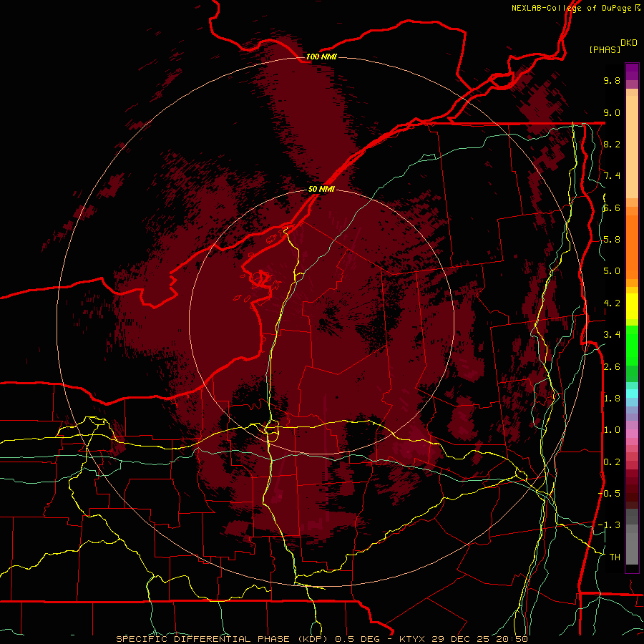
Task: Click the 1.8 value on color scale
Action: coord(612,399)
